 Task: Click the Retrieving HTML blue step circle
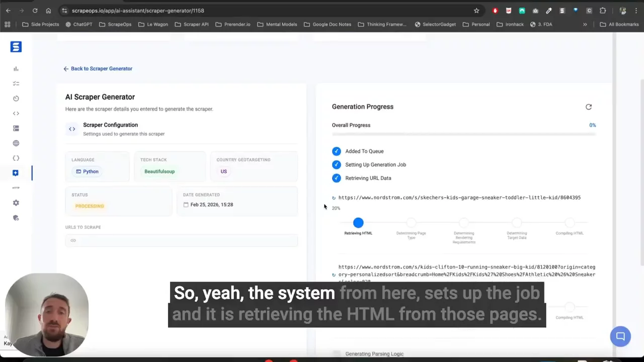point(358,223)
